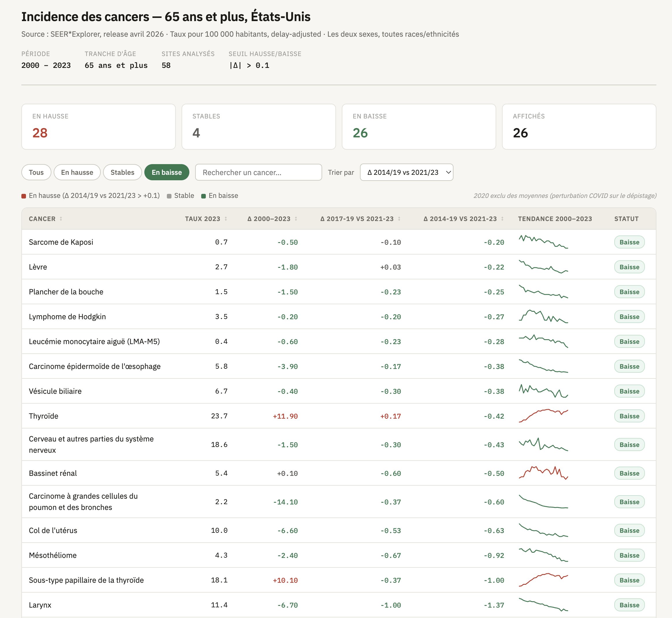Click the Thyroïde trend sparkline

coord(543,416)
